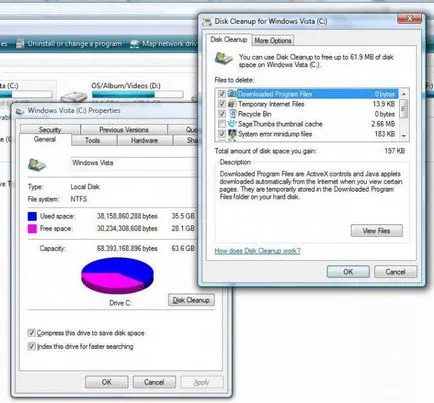Open the Hardware tab

tap(144, 140)
